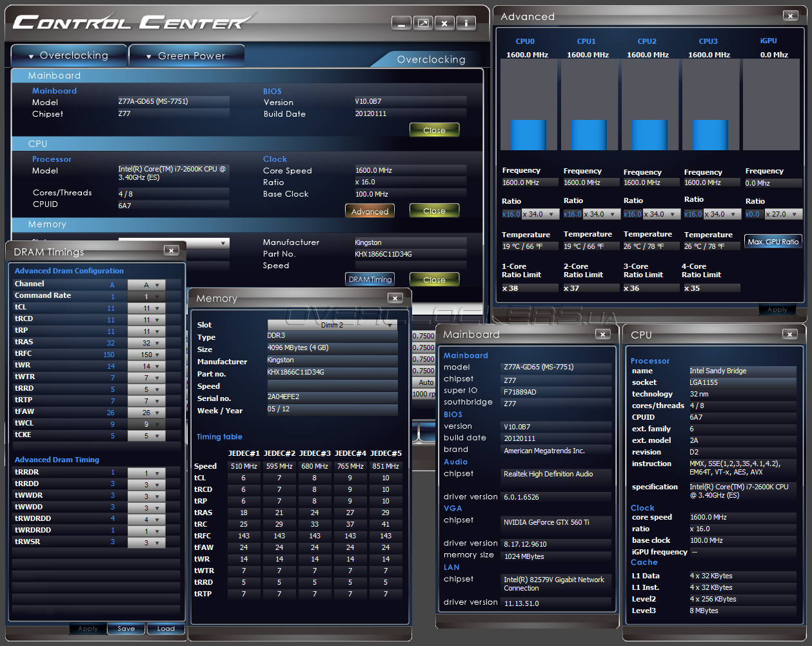Screen dimensions: 812x646
Task: Open the tWRDRDD dropdown
Action: (x=146, y=531)
